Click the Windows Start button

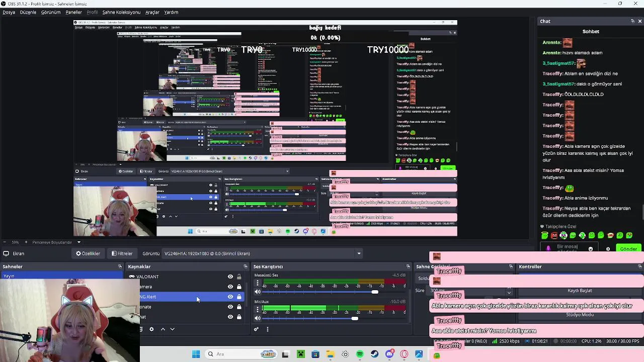coord(196,354)
